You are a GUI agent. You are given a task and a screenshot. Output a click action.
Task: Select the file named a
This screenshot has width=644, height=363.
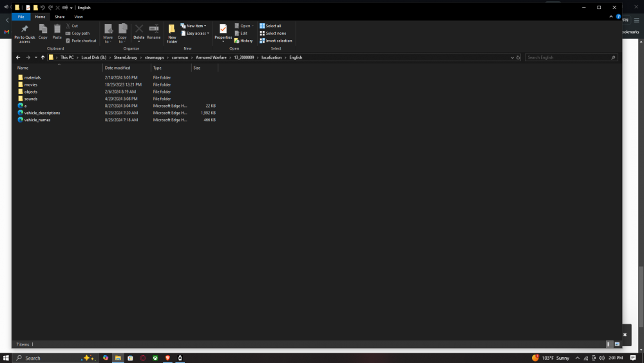pos(25,106)
